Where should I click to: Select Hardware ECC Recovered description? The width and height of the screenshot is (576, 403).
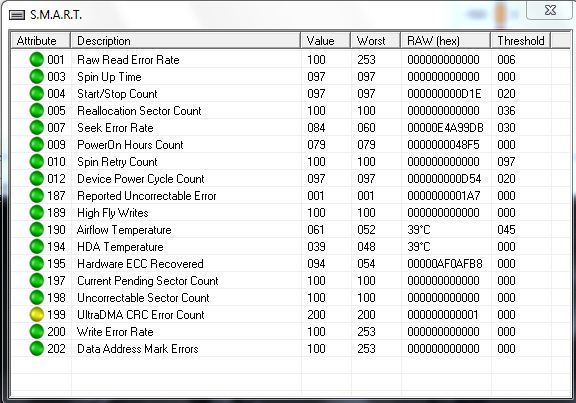click(x=140, y=263)
